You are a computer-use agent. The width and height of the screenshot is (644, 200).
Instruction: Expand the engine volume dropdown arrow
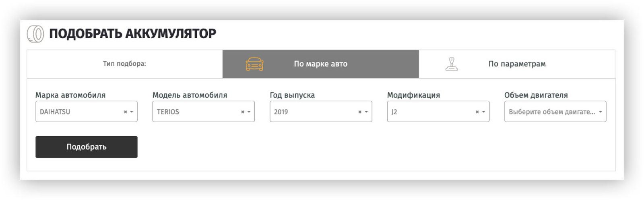click(x=601, y=112)
